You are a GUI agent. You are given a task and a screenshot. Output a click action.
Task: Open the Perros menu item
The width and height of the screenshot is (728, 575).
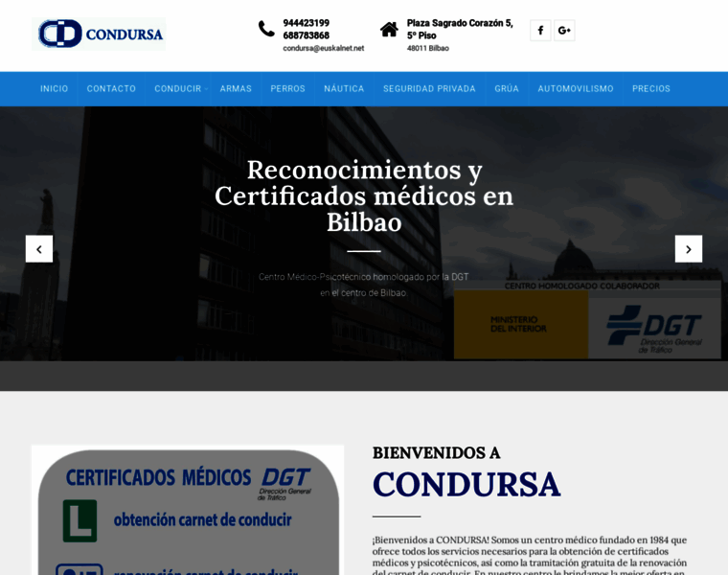288,89
